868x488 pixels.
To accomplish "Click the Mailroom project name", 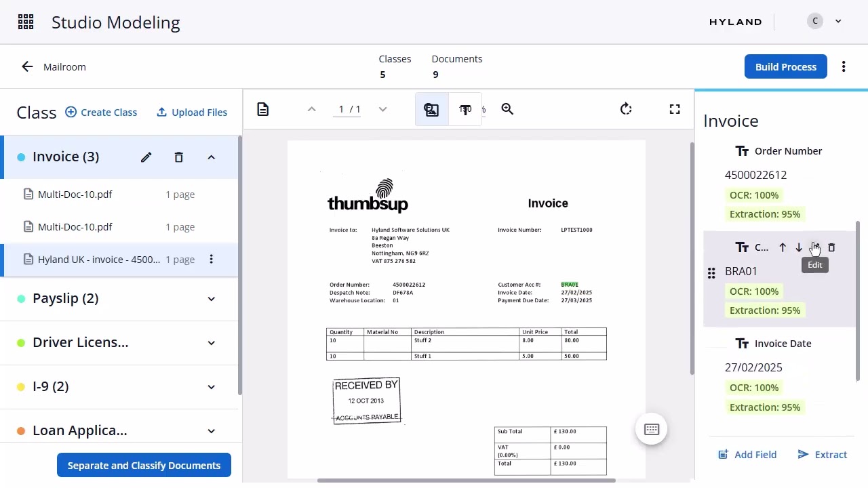I will pos(64,67).
